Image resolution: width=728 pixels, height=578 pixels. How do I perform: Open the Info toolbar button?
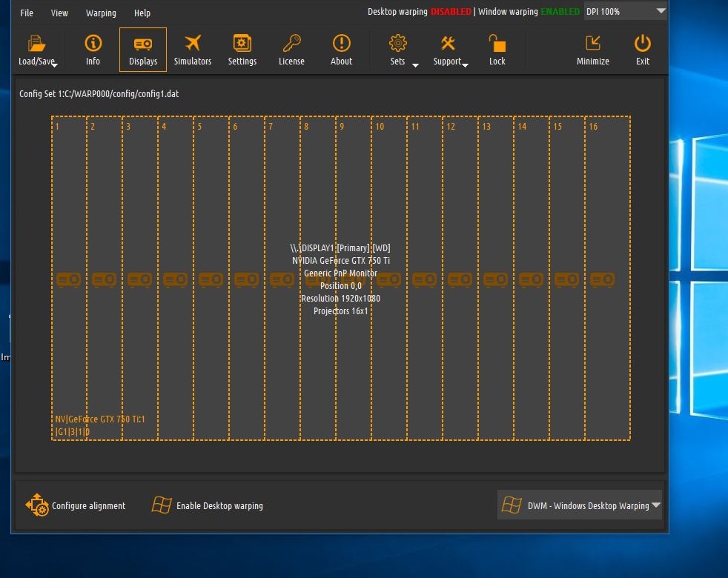click(x=93, y=50)
